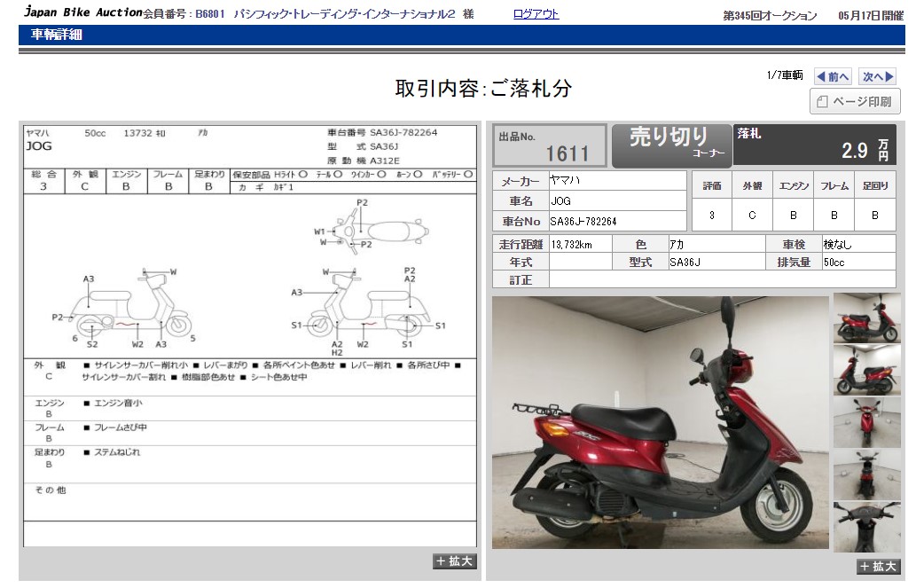
Task: Click the Japan Bike Auction logo
Action: pyautogui.click(x=83, y=12)
